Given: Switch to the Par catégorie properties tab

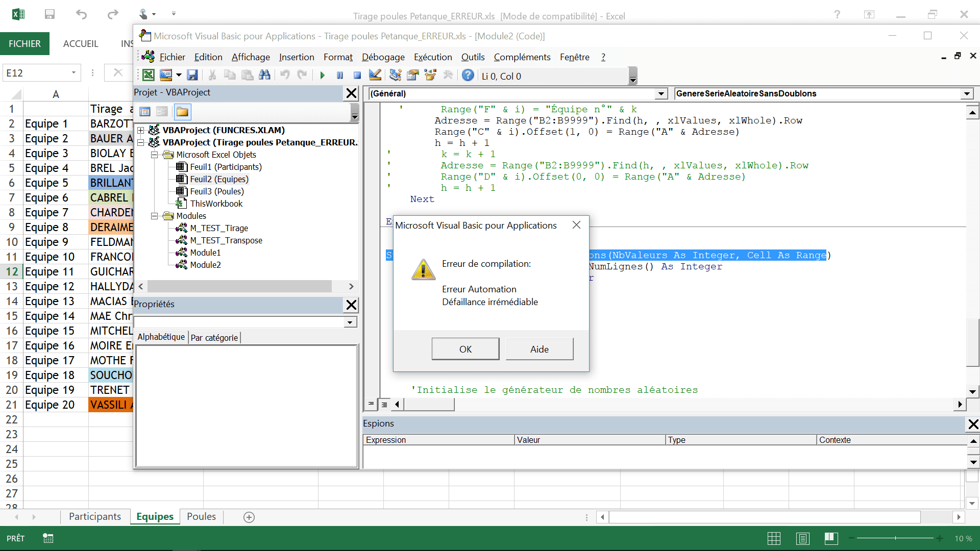Looking at the screenshot, I should coord(214,338).
